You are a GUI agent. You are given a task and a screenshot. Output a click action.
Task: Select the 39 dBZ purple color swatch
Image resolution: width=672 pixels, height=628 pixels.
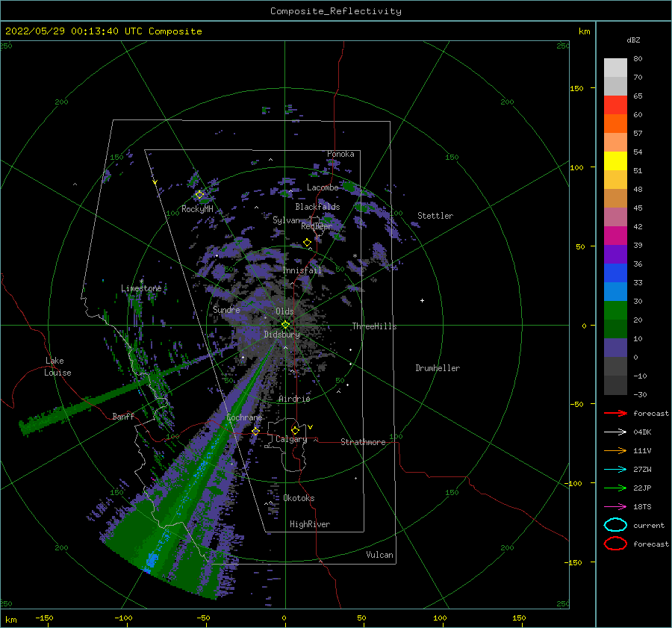pyautogui.click(x=615, y=254)
